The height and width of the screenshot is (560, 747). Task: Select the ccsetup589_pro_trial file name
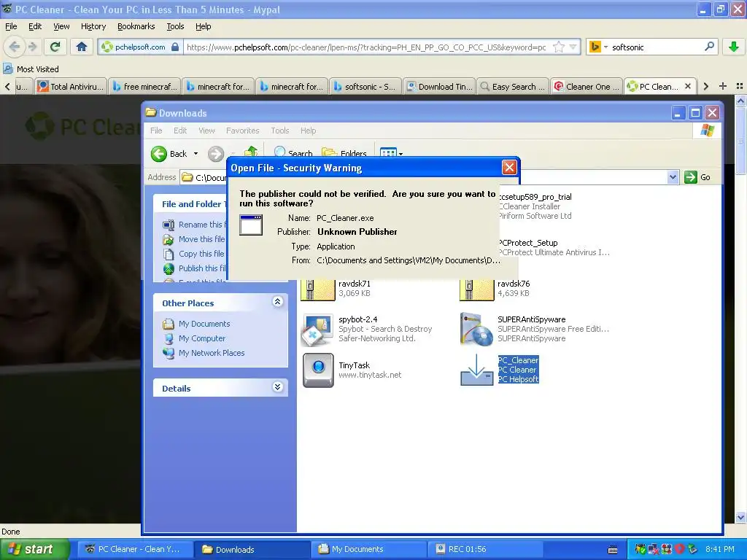tap(535, 197)
